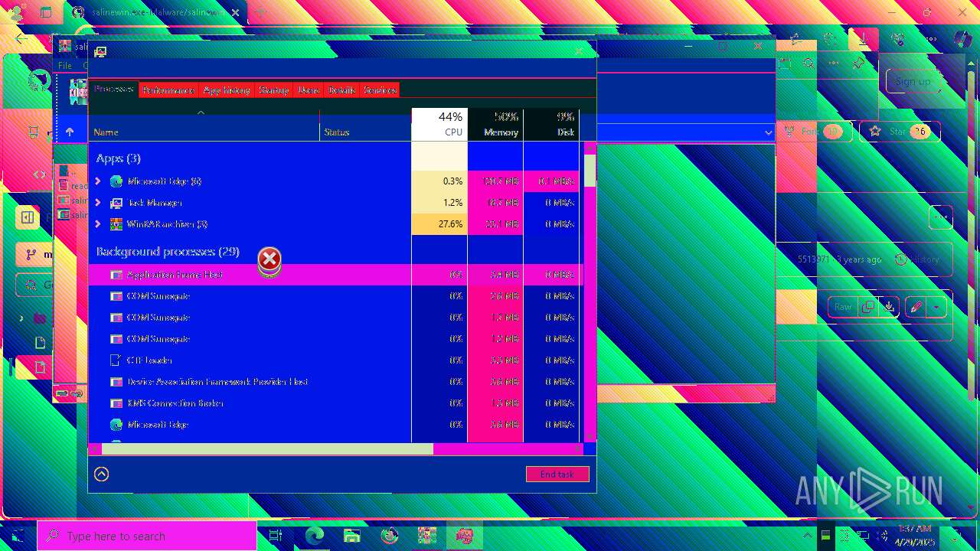The height and width of the screenshot is (551, 980).
Task: Select the CTF Loader process
Action: tap(335, 360)
